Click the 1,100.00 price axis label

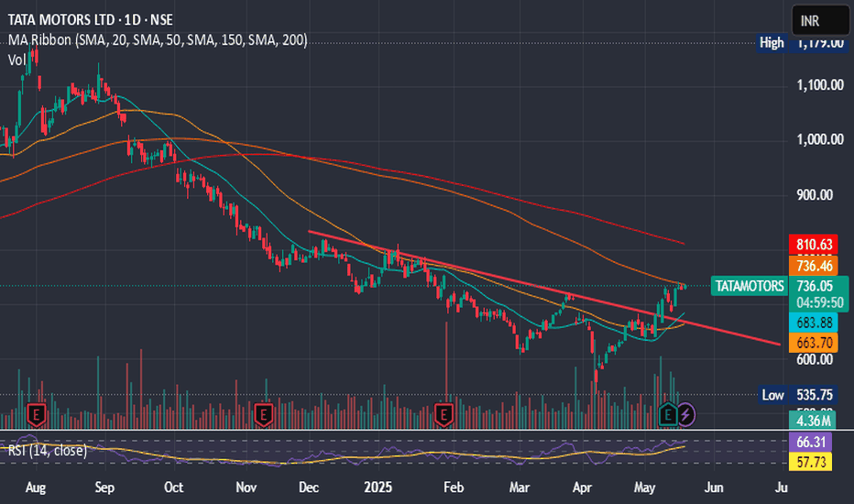(x=820, y=85)
